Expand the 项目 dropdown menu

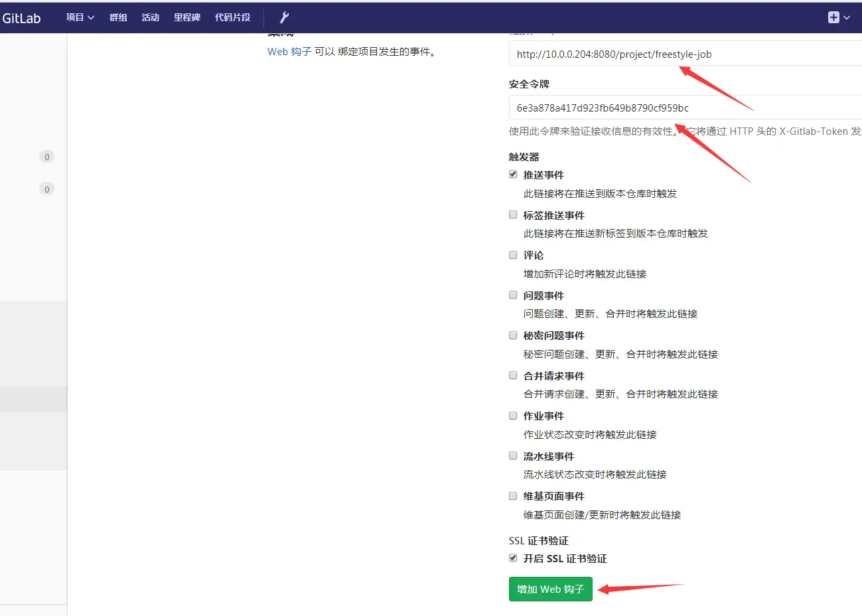(80, 17)
